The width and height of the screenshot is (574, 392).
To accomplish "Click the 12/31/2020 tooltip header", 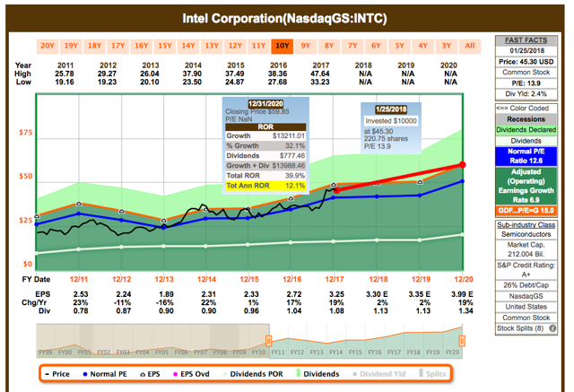I will (265, 103).
